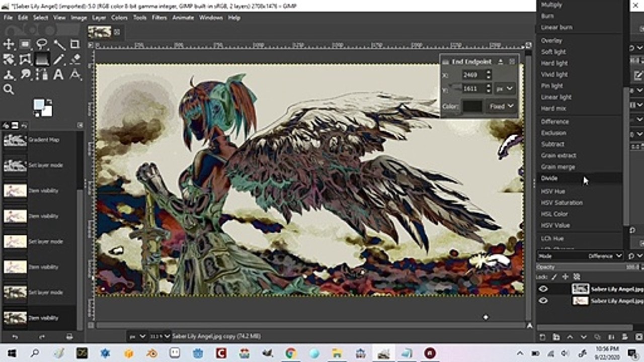Select Grain merge blend mode
This screenshot has width=644, height=362.
558,167
